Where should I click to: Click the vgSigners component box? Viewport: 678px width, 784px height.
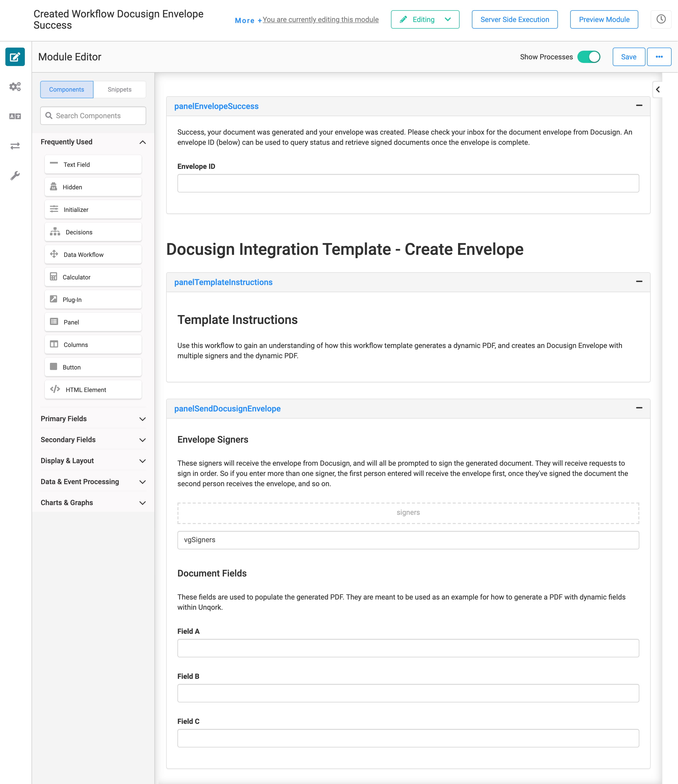pos(408,540)
